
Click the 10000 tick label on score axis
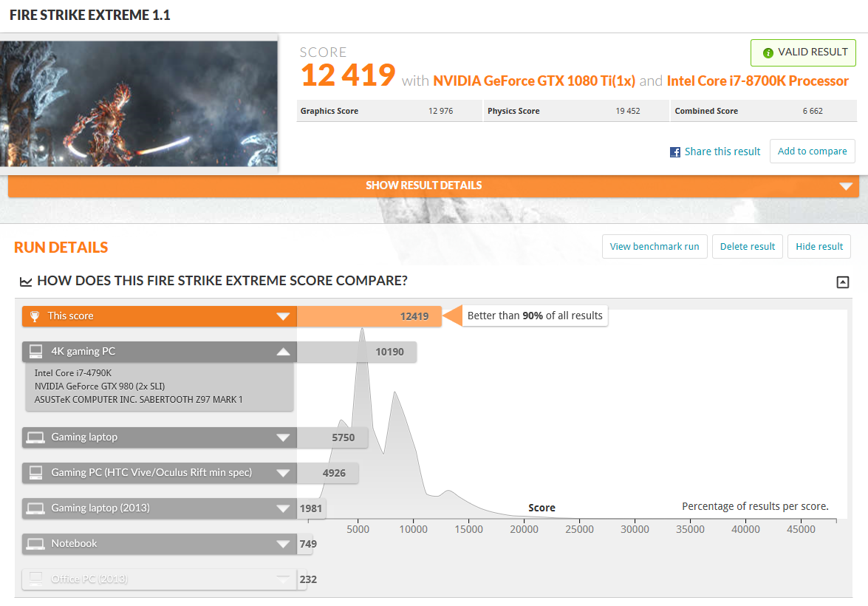(x=414, y=530)
